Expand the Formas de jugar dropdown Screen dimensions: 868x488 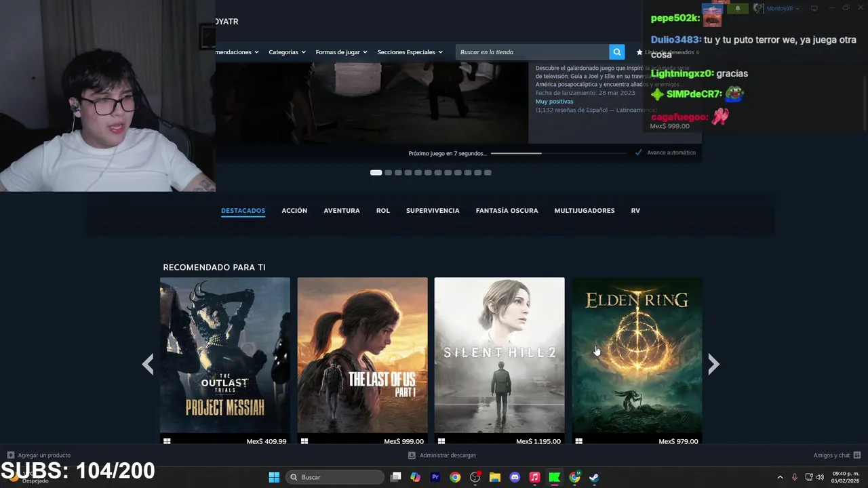tap(341, 52)
